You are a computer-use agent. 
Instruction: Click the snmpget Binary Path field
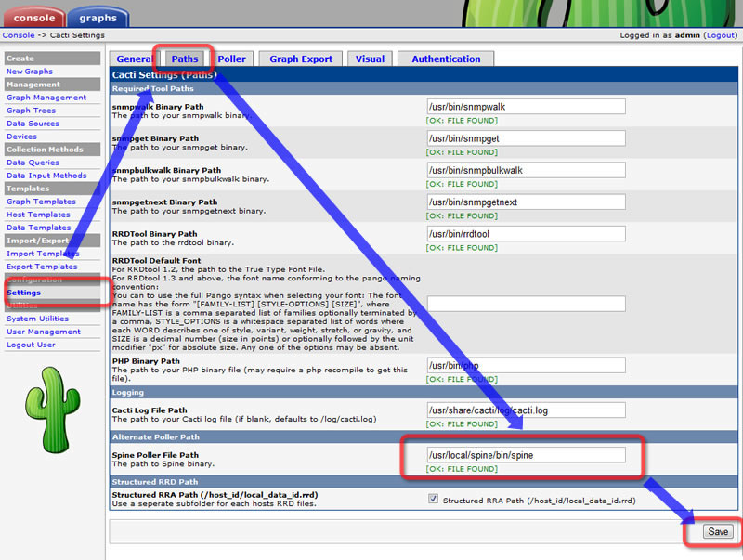tap(526, 138)
